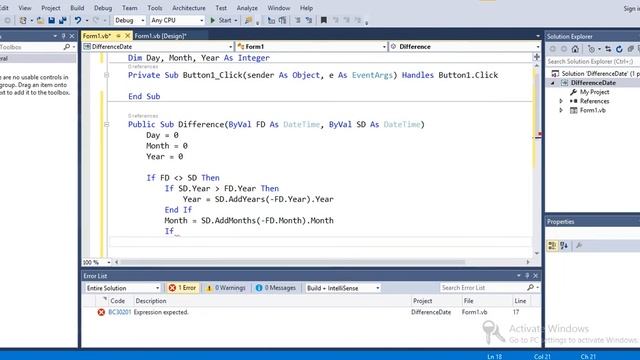Open the Analyze menu
The height and width of the screenshot is (360, 640).
tap(247, 8)
